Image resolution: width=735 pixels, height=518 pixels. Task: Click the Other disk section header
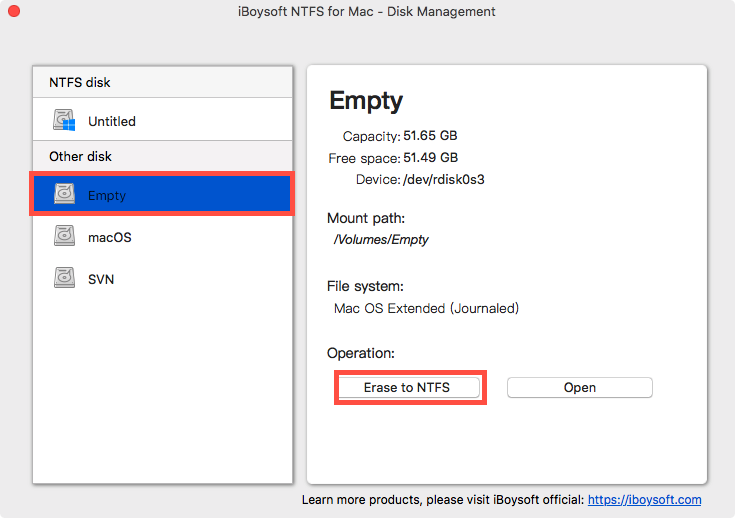80,156
